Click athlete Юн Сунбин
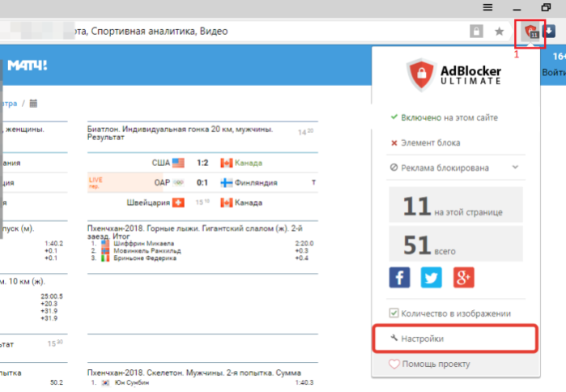Image resolution: width=566 pixels, height=392 pixels. tap(131, 382)
